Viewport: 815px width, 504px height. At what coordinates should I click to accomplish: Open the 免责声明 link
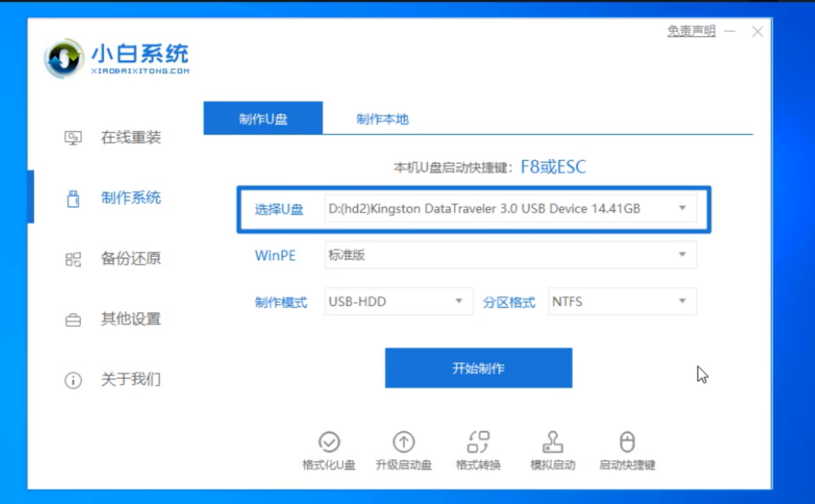(x=691, y=32)
